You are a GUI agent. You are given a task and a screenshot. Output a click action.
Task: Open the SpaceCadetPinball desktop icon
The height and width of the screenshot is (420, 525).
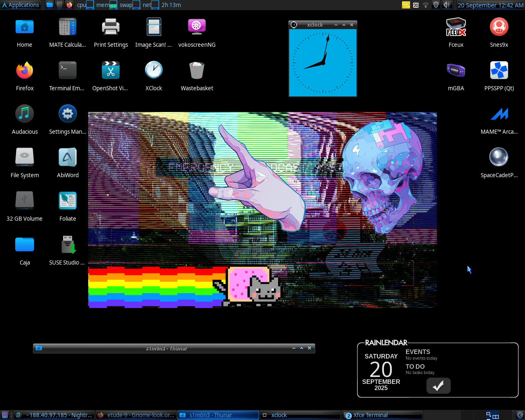(x=499, y=157)
